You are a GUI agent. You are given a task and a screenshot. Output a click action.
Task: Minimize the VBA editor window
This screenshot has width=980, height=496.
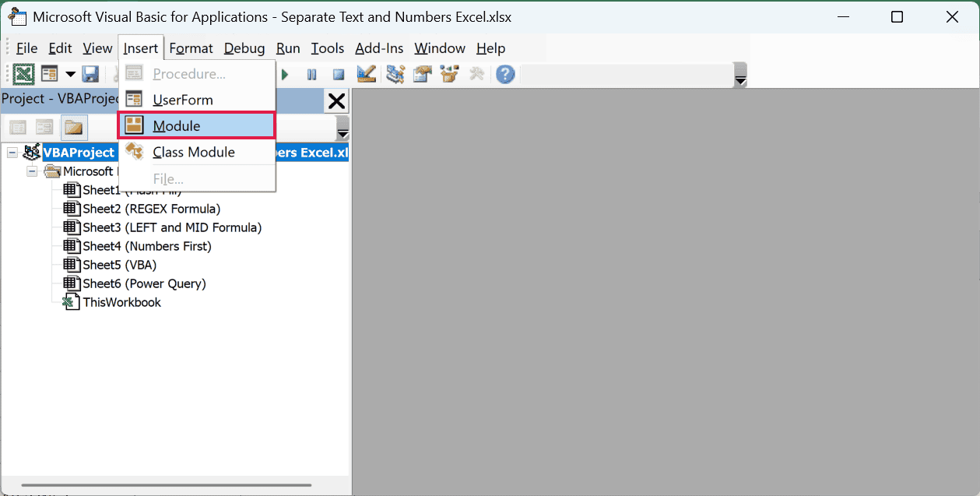[842, 17]
